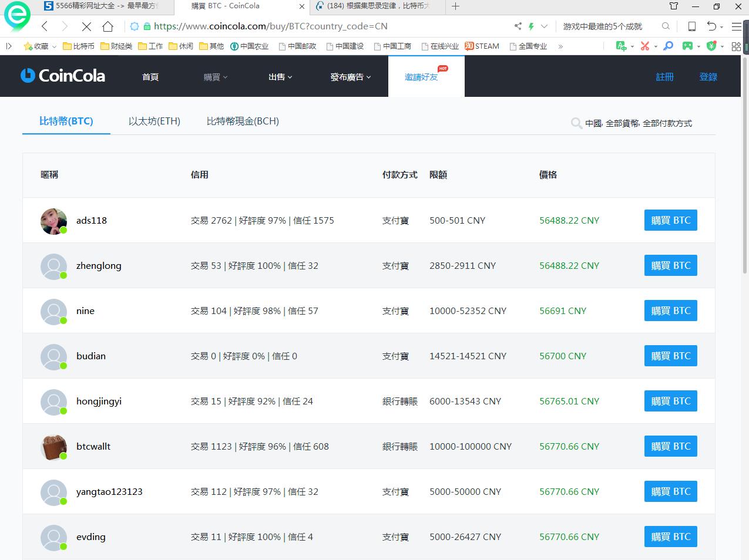
Task: Click the share icon in address bar
Action: coord(518,26)
